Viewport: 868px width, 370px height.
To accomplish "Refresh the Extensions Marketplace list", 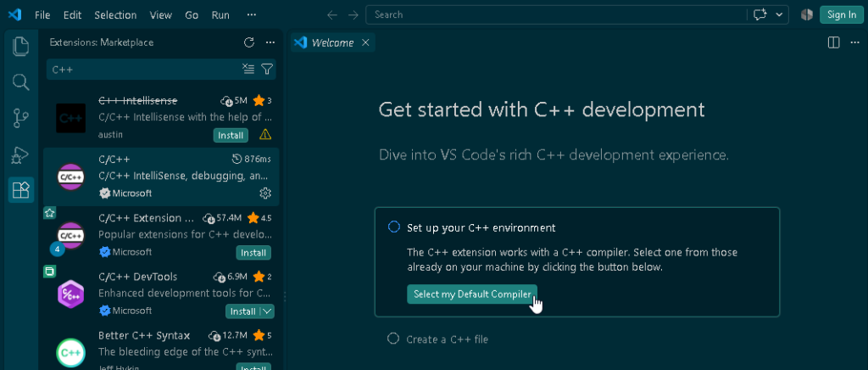I will pos(249,42).
